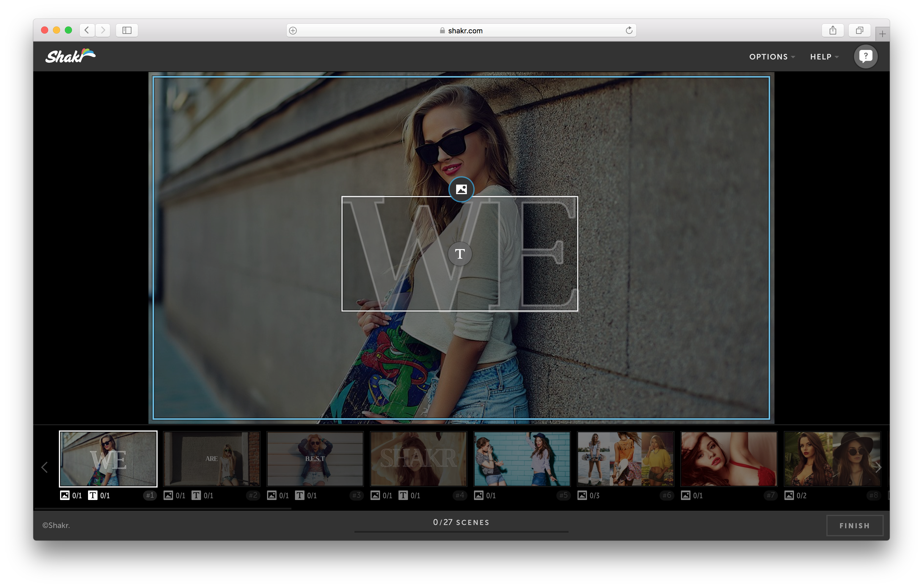Toggle the Safari sidebar button
This screenshot has height=588, width=923.
pyautogui.click(x=127, y=30)
